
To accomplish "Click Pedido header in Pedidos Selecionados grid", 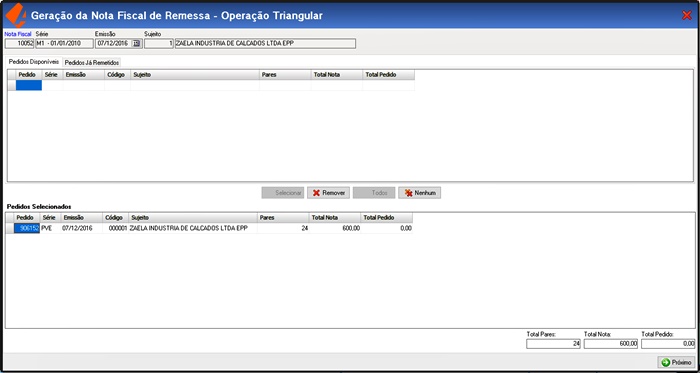I will (27, 217).
